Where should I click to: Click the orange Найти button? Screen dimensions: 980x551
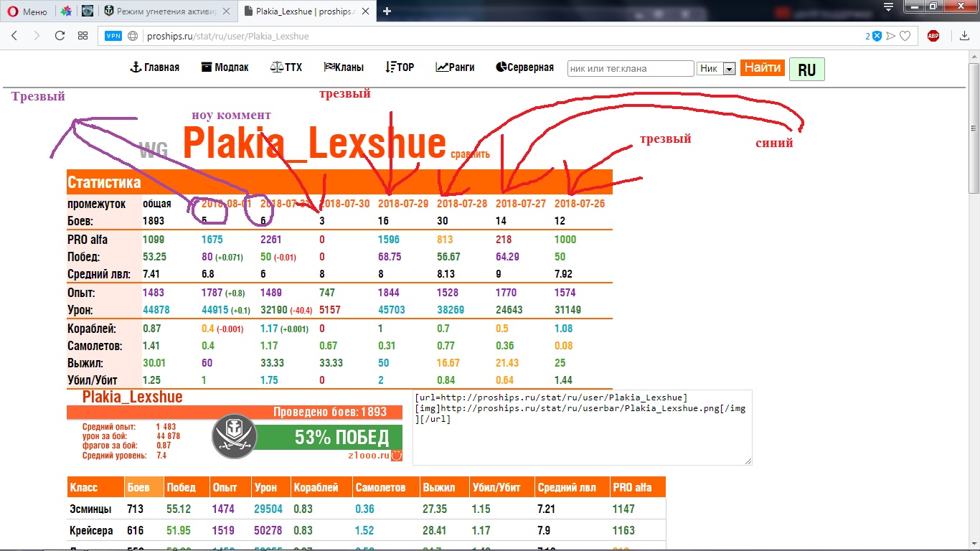762,67
